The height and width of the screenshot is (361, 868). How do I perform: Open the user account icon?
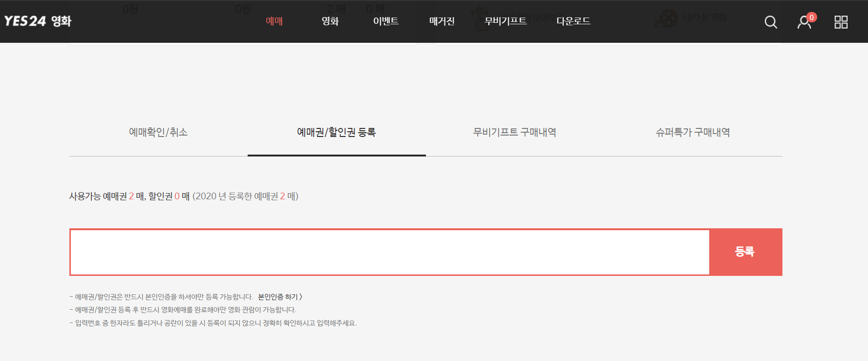coord(804,22)
